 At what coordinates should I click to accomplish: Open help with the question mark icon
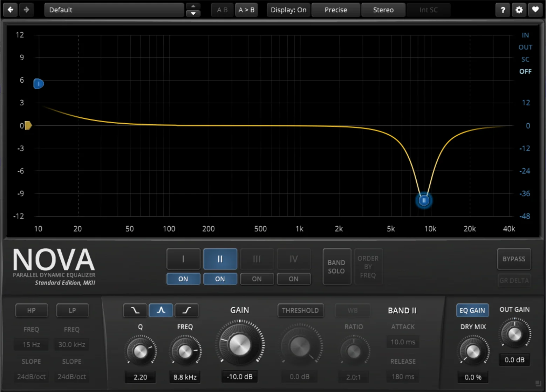503,10
